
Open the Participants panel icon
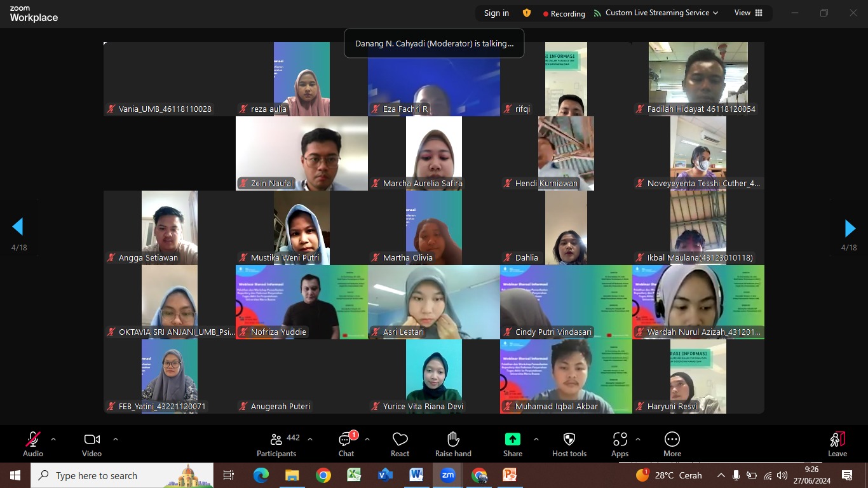276,440
